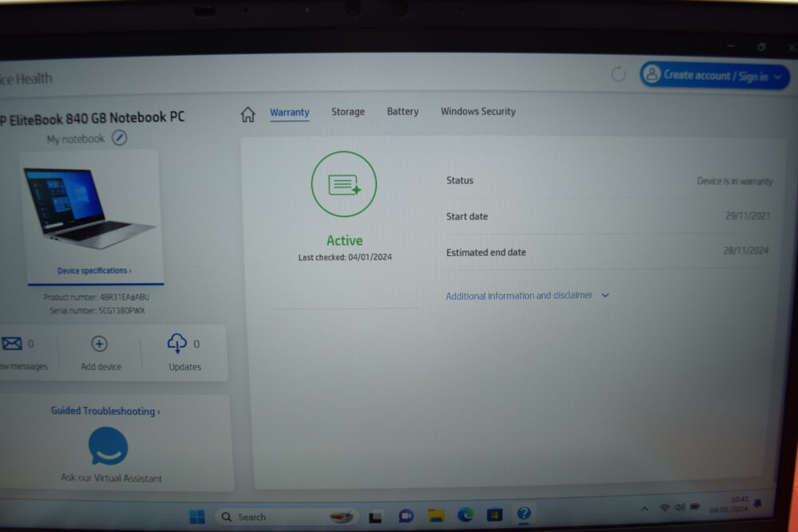Click the Add device plus icon
Image resolution: width=798 pixels, height=532 pixels.
pyautogui.click(x=99, y=344)
